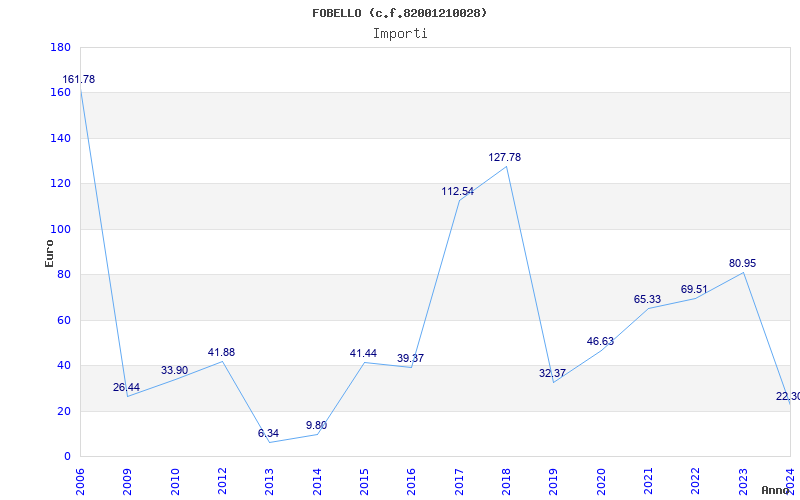800x500 pixels.
Task: Click the 112.54 data label
Action: point(458,192)
